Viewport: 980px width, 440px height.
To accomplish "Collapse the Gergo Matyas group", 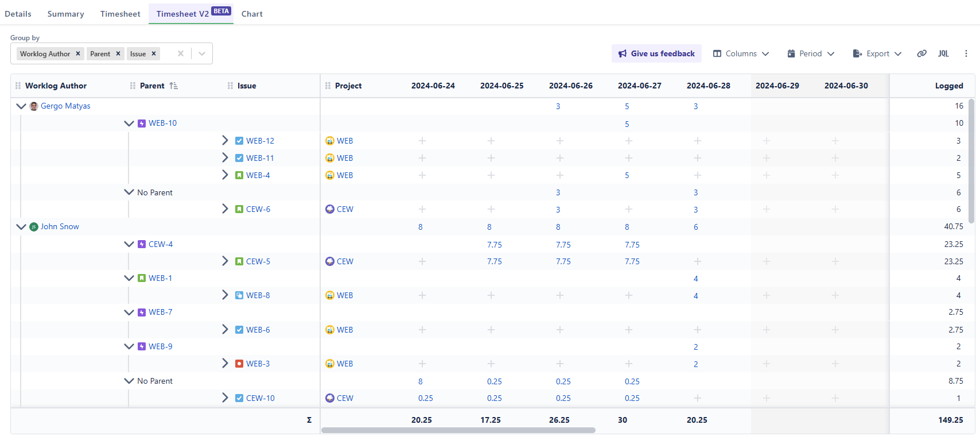I will pos(21,106).
